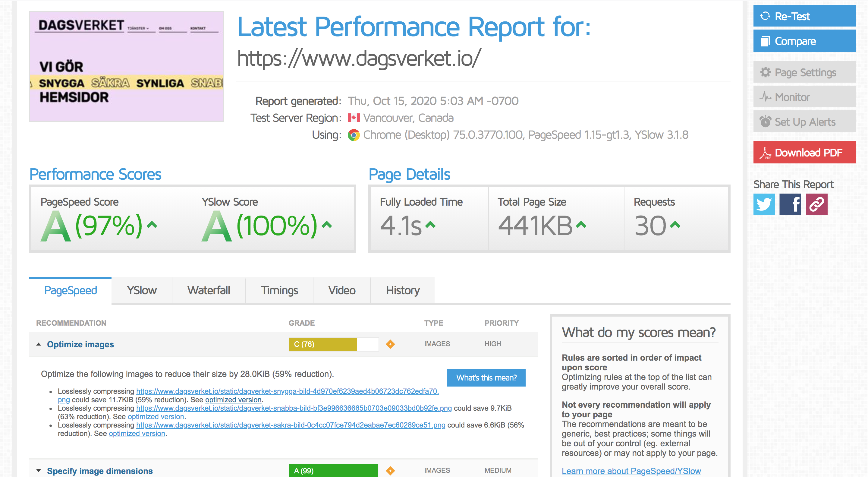Click the HIGH priority value
868x477 pixels.
[493, 344]
